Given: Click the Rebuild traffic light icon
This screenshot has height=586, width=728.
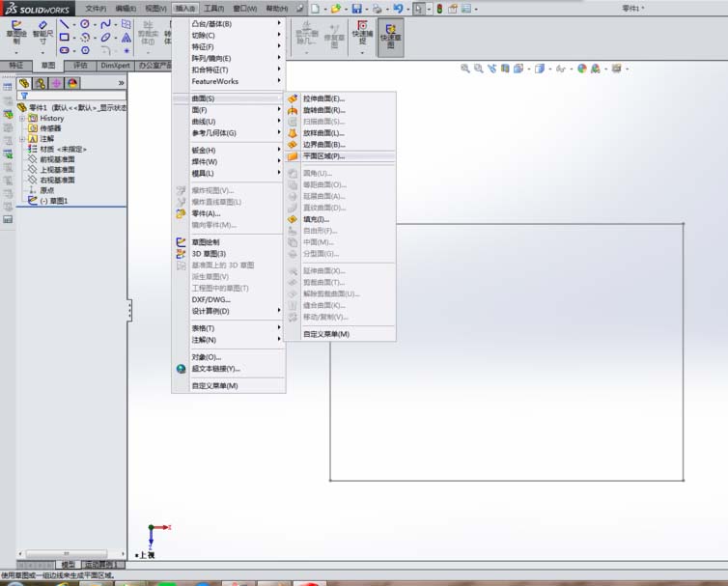Looking at the screenshot, I should point(439,9).
